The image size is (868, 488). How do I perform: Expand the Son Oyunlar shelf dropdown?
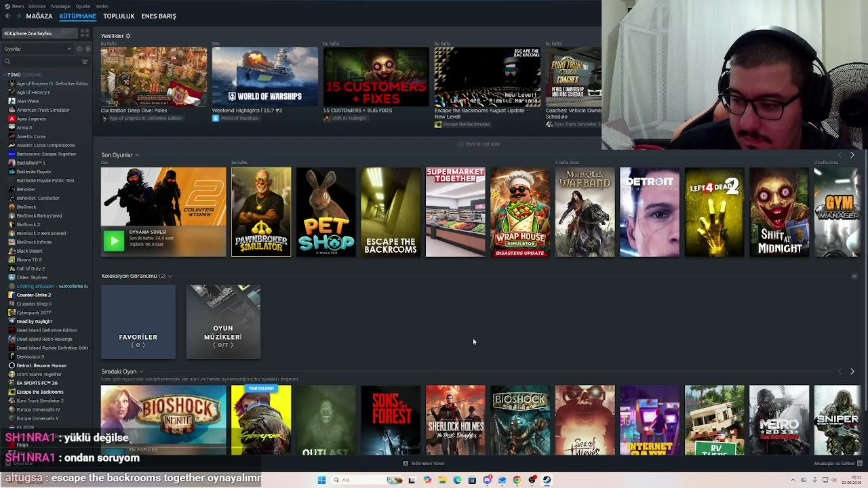point(137,155)
